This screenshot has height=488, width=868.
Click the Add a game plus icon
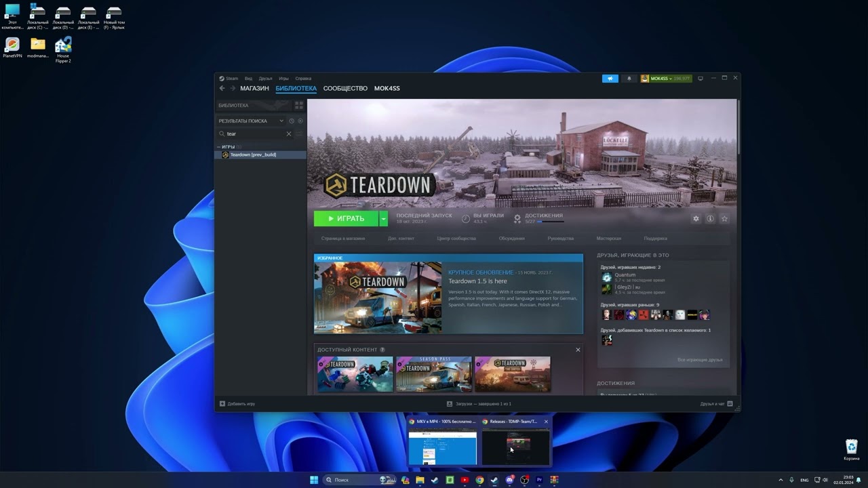[222, 404]
